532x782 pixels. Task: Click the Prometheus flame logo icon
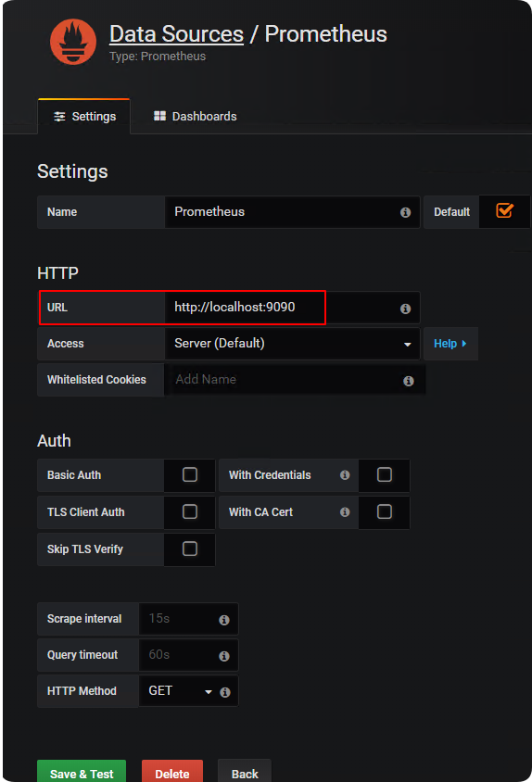click(73, 42)
